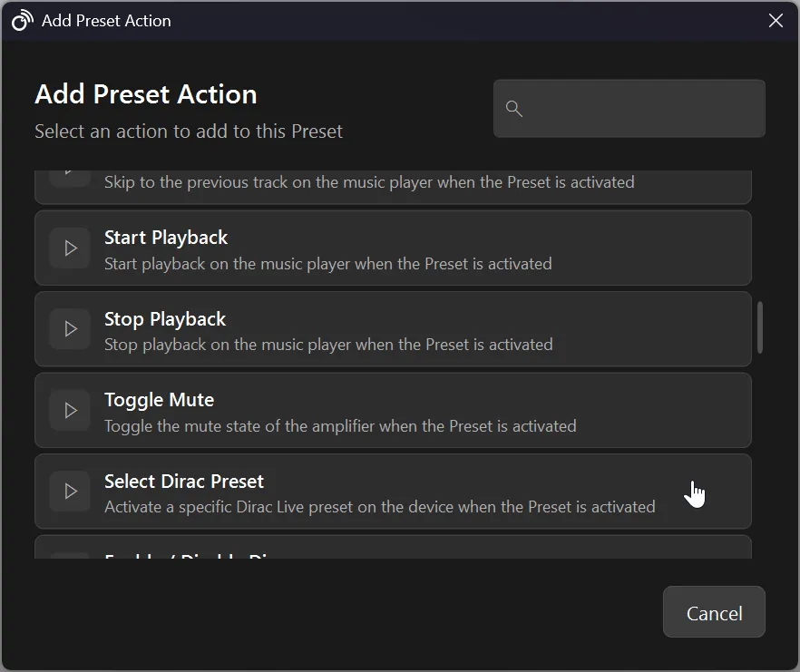Viewport: 800px width, 672px height.
Task: Select the Enable / Disable Dirac action
Action: pos(393,555)
